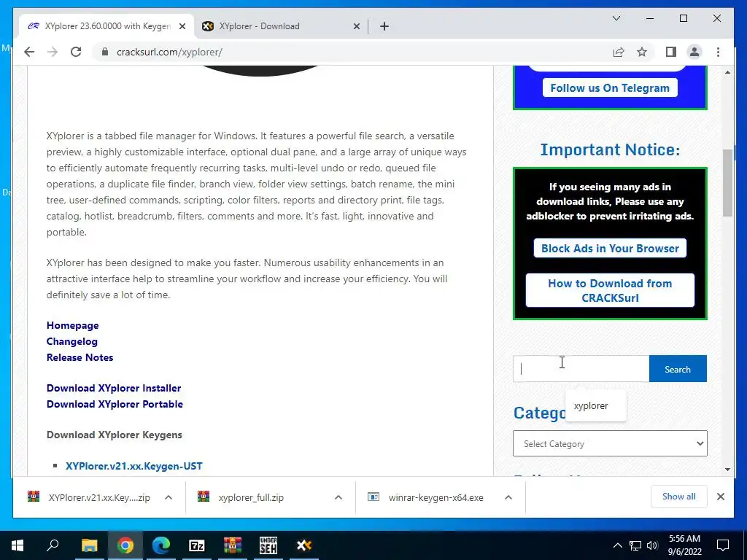Open How to Download from CRACKSurl
Image resolution: width=747 pixels, height=560 pixels.
610,290
